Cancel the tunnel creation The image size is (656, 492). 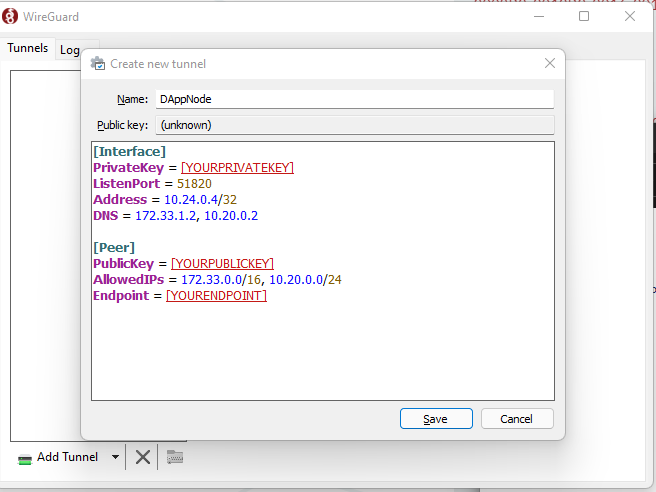517,419
